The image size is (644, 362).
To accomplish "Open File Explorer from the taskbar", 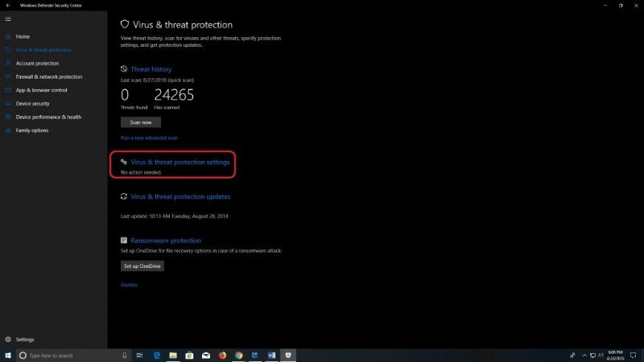I will pos(173,356).
